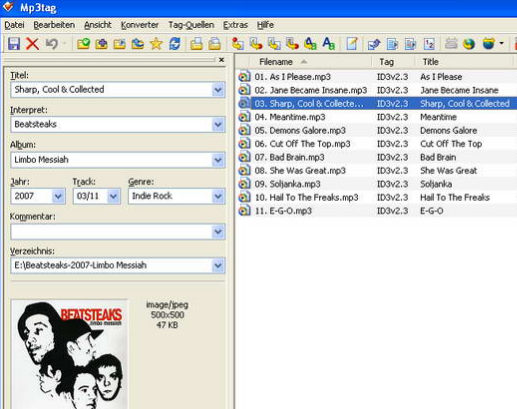Click into the Kommentar input field

[112, 232]
